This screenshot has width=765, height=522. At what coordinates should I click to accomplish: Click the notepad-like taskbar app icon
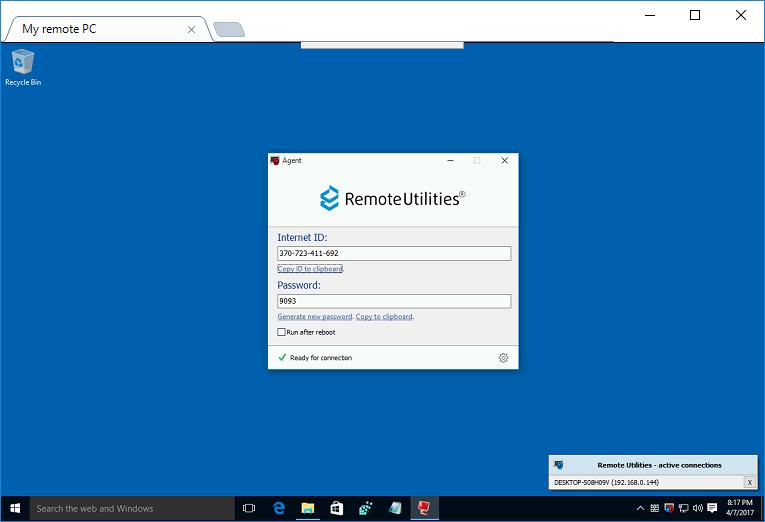395,508
